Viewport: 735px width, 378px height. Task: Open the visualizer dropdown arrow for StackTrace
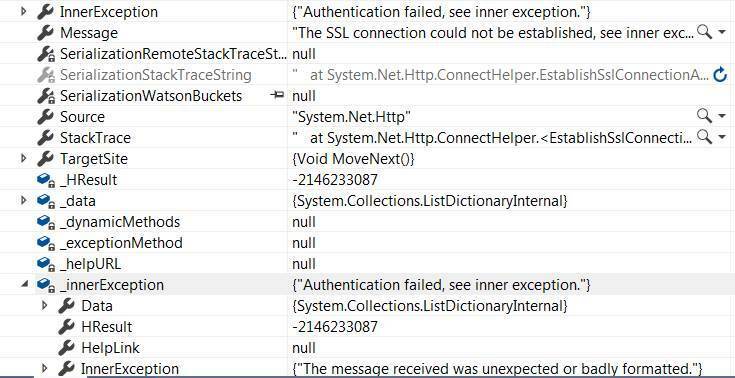click(722, 137)
